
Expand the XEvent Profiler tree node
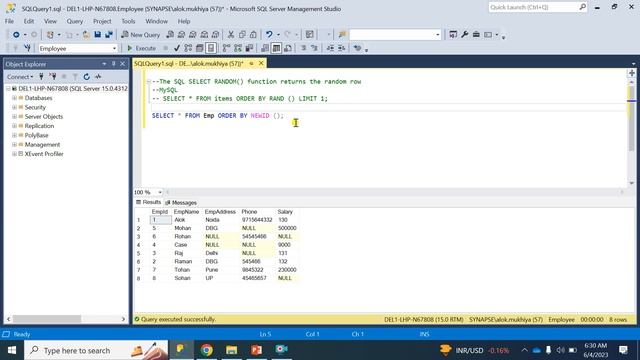click(x=14, y=154)
